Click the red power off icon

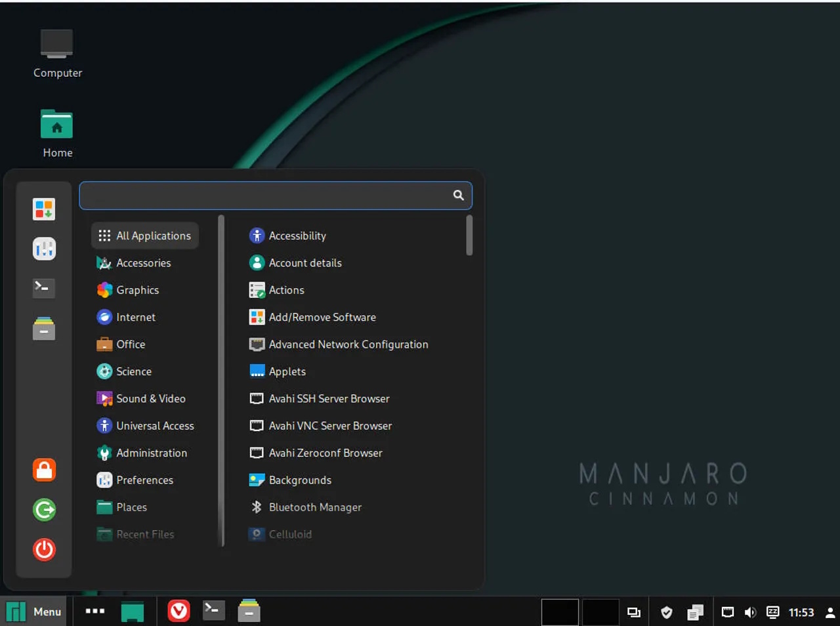(x=44, y=549)
